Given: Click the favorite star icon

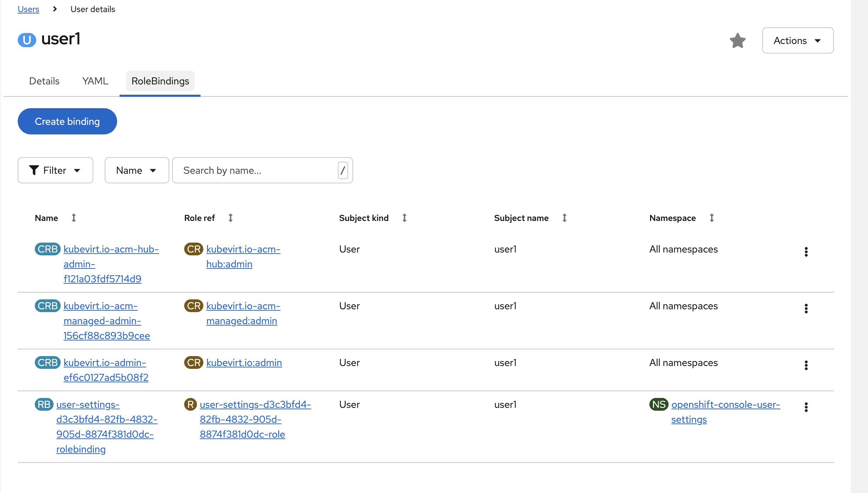Looking at the screenshot, I should (x=737, y=40).
